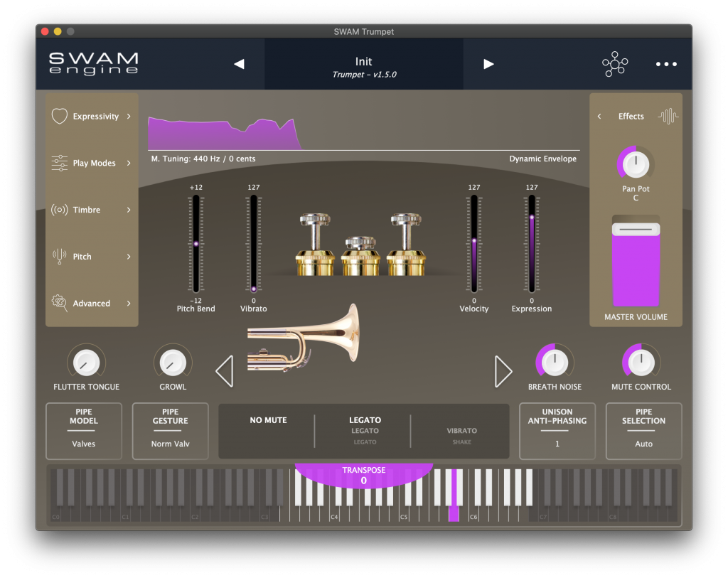Screen dimensions: 728x578
Task: Click the Play Modes sliders icon
Action: click(x=60, y=163)
